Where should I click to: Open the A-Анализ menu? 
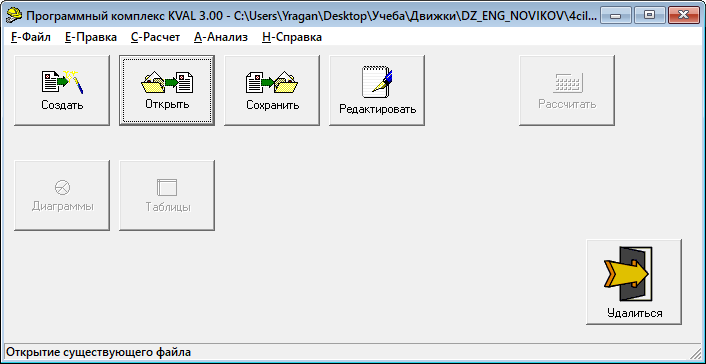pos(221,37)
